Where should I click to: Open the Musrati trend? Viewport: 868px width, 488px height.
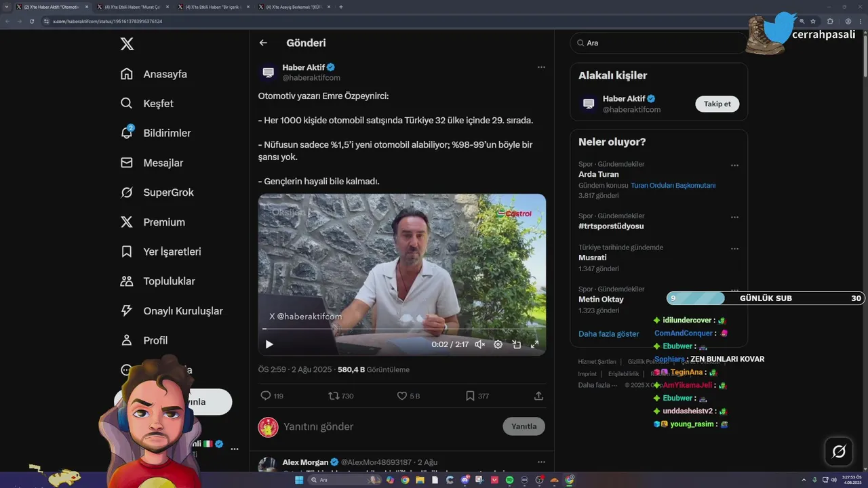pos(593,258)
